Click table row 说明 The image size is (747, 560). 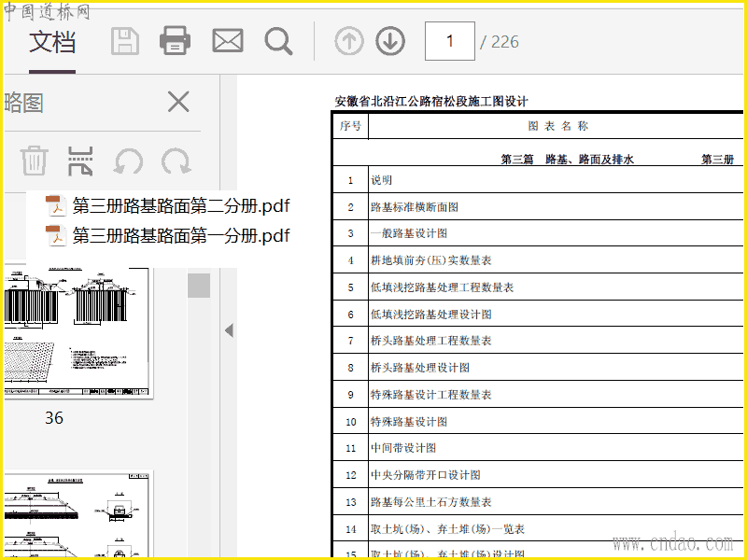pos(538,179)
